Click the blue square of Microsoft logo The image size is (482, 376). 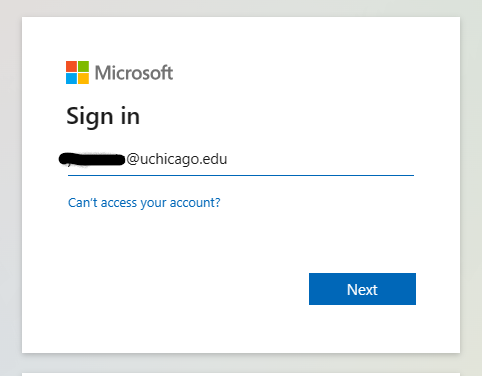pyautogui.click(x=71, y=78)
